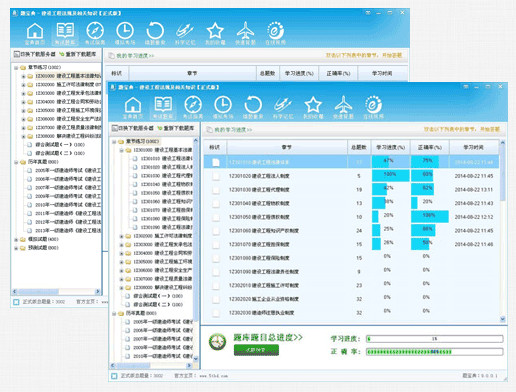Screen dimensions: 516x392
Task: Click the 正确率(%) column header in front table
Action: [x=430, y=147]
